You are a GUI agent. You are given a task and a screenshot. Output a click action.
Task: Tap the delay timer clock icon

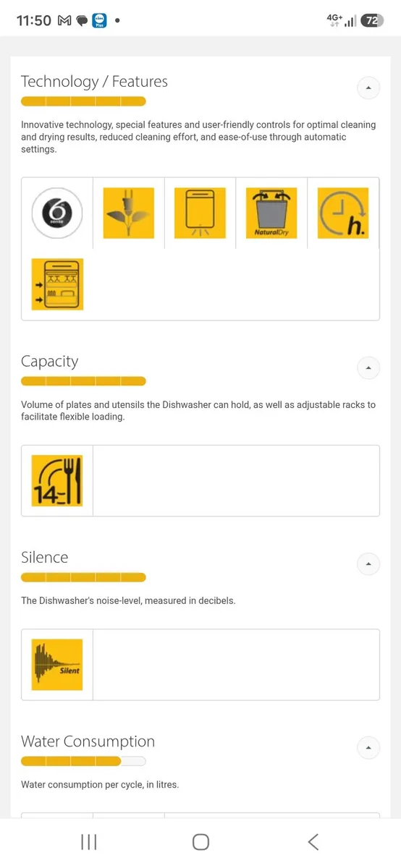343,213
